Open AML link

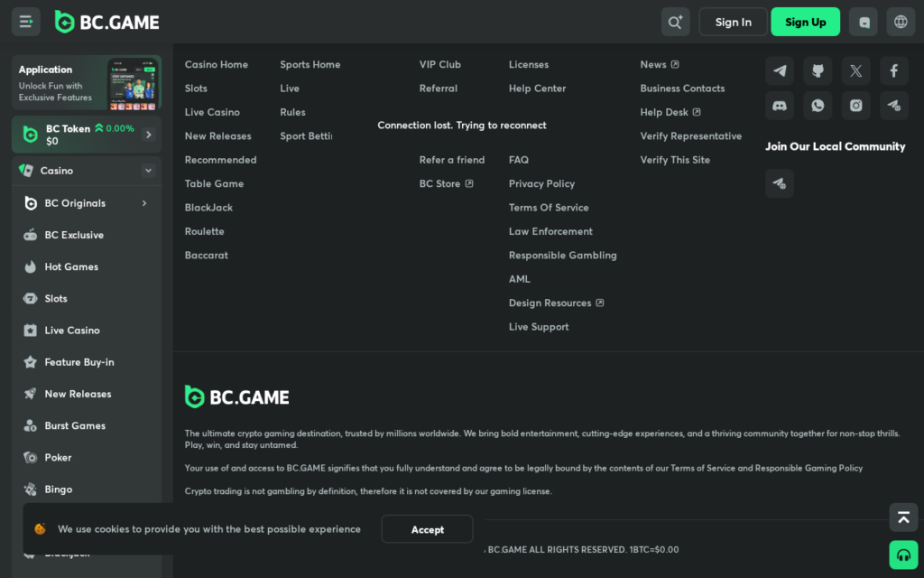coord(520,279)
